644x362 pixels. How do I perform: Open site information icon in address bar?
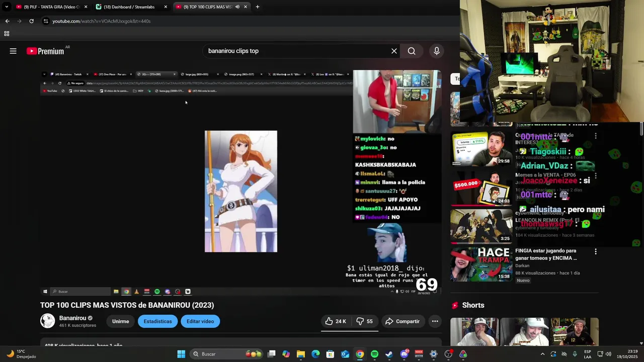point(46,21)
